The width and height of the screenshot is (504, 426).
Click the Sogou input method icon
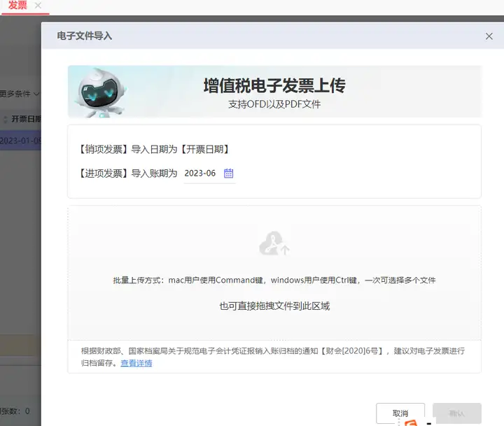tap(411, 423)
